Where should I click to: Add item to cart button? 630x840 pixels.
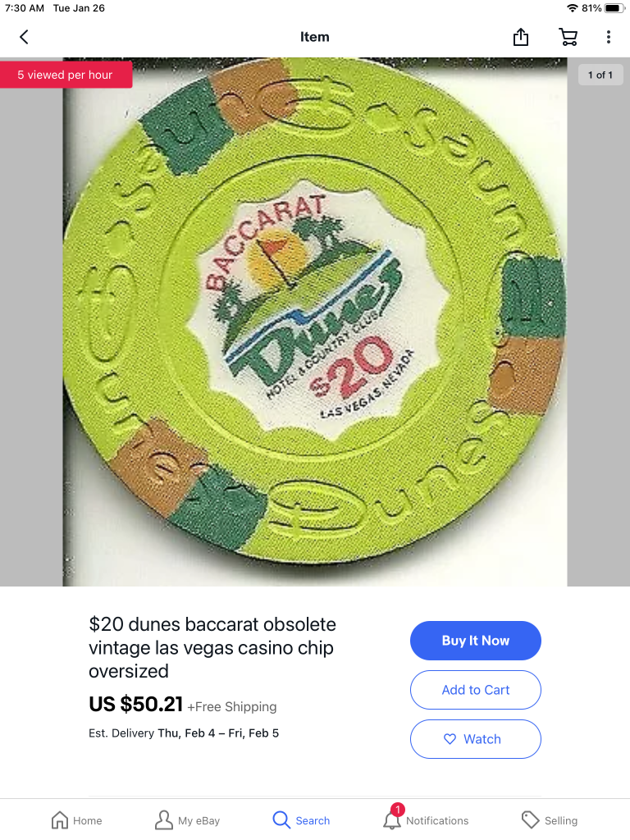(x=476, y=690)
